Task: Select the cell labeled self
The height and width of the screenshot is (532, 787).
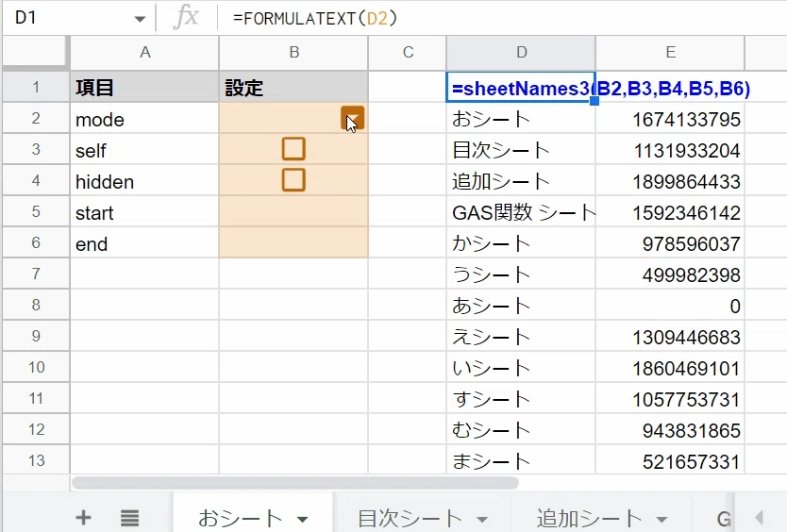Action: click(x=144, y=149)
